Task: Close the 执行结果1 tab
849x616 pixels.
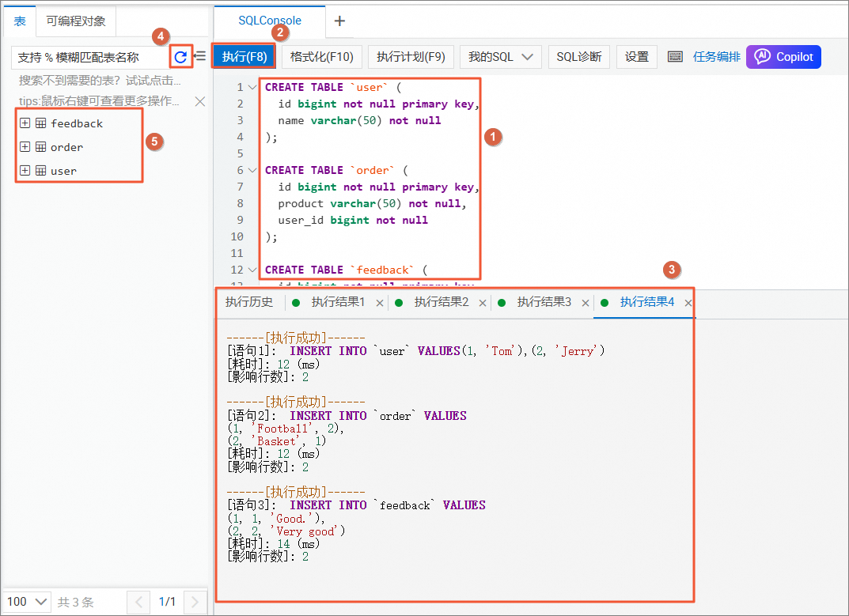Action: [380, 303]
